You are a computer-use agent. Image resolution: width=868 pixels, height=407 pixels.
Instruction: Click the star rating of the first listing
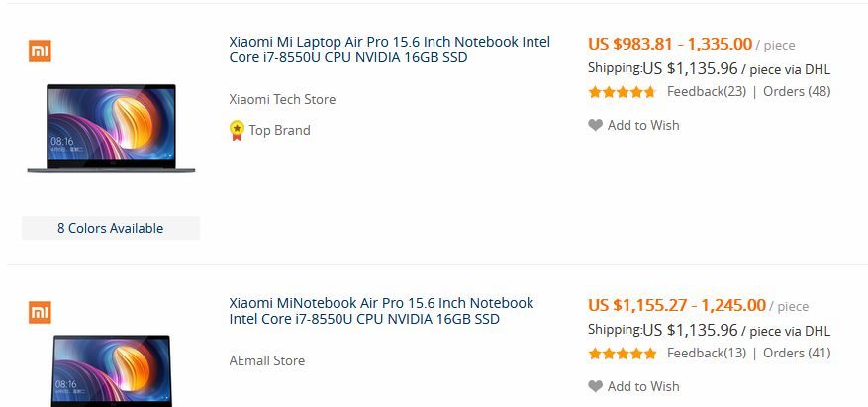tap(622, 92)
